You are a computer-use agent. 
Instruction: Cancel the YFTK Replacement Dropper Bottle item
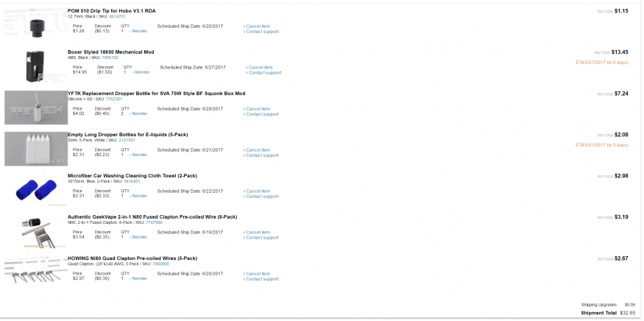pyautogui.click(x=258, y=108)
